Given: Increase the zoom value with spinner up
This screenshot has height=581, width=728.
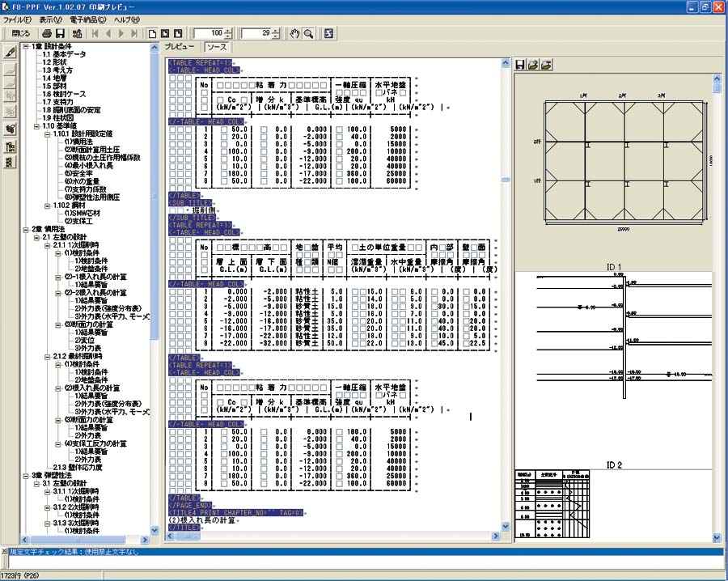Looking at the screenshot, I should click(x=228, y=31).
